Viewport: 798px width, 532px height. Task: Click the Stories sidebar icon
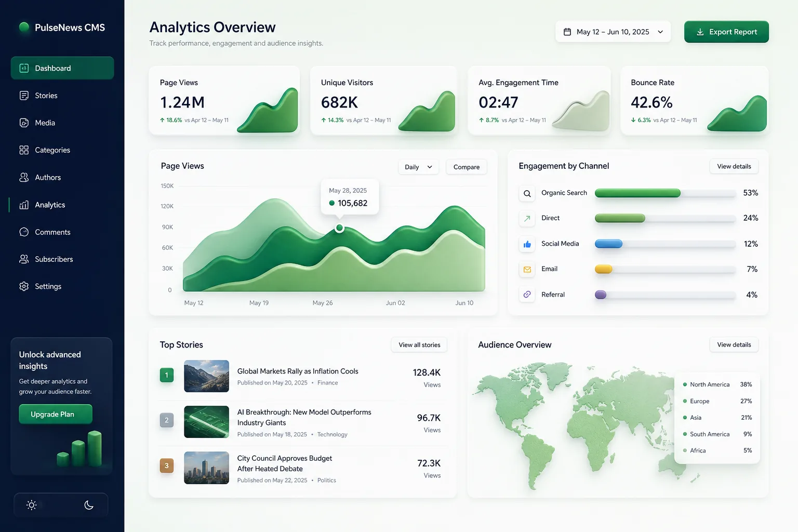(x=24, y=96)
